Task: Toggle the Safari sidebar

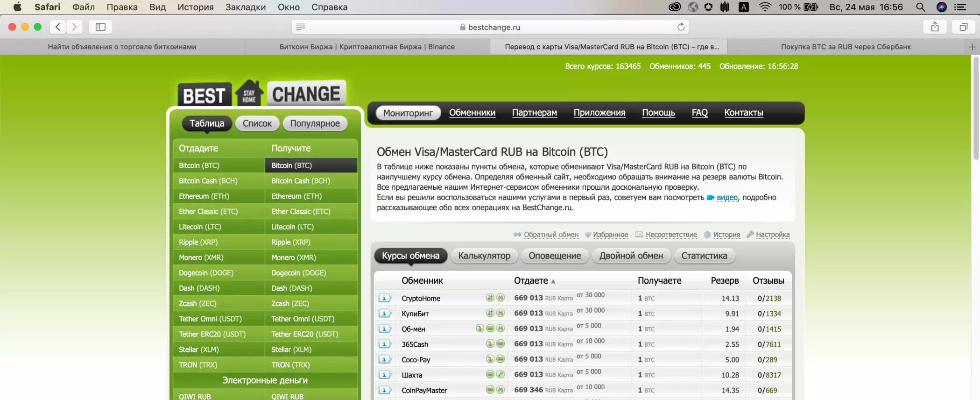Action: click(x=100, y=27)
